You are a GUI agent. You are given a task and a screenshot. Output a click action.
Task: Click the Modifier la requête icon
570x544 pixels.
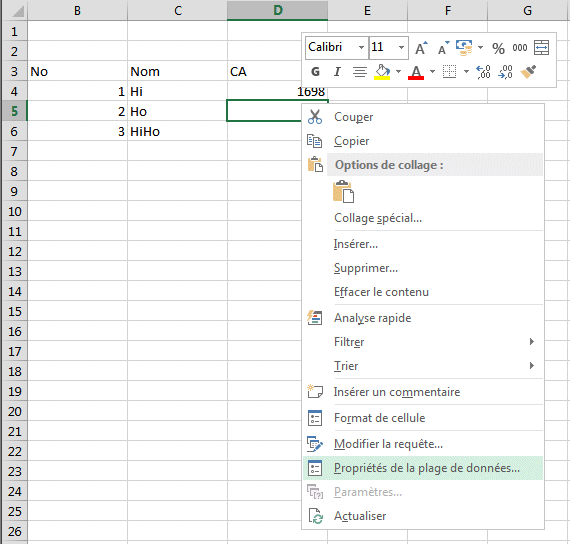(315, 444)
